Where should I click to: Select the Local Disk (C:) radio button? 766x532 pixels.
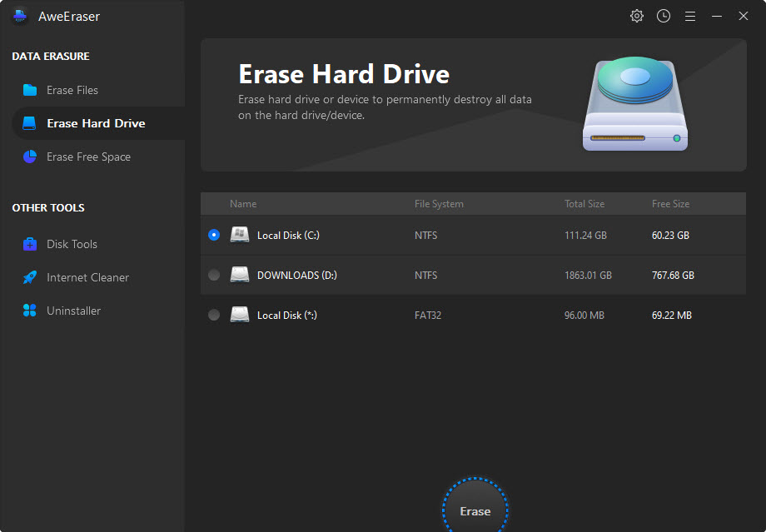click(x=214, y=235)
